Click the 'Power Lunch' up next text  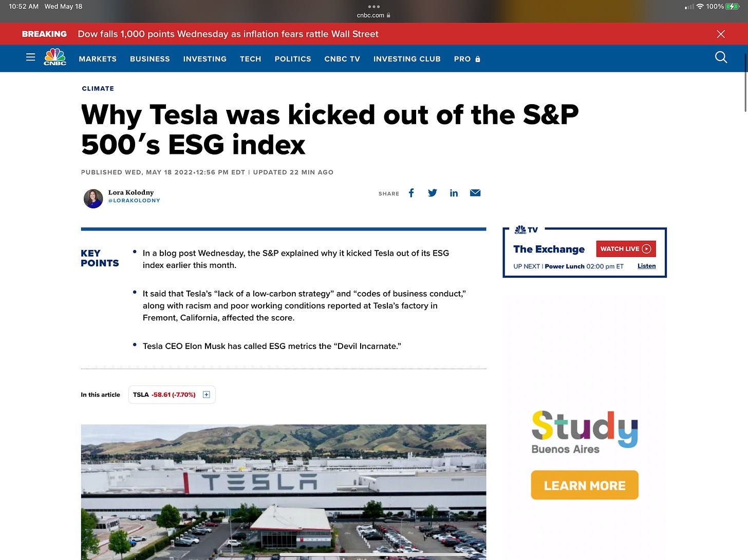click(x=565, y=266)
